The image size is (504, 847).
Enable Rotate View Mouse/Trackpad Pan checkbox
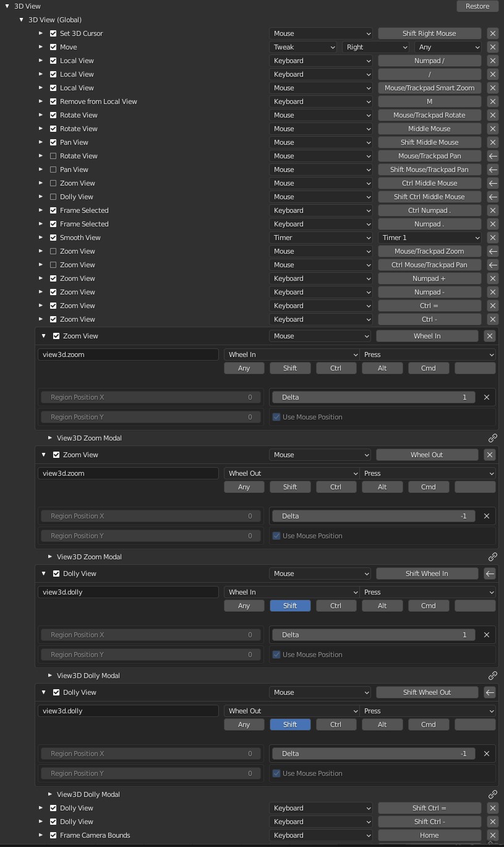53,156
